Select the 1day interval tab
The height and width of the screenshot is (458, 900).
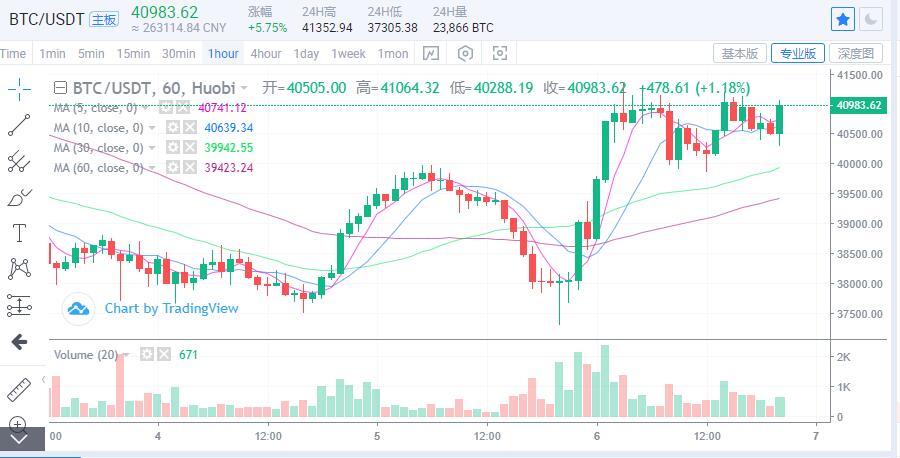(x=307, y=53)
